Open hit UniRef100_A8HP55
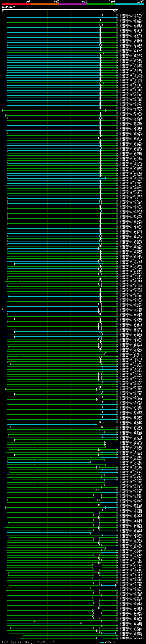Screen dimensions: 146x644 (131, 15)
